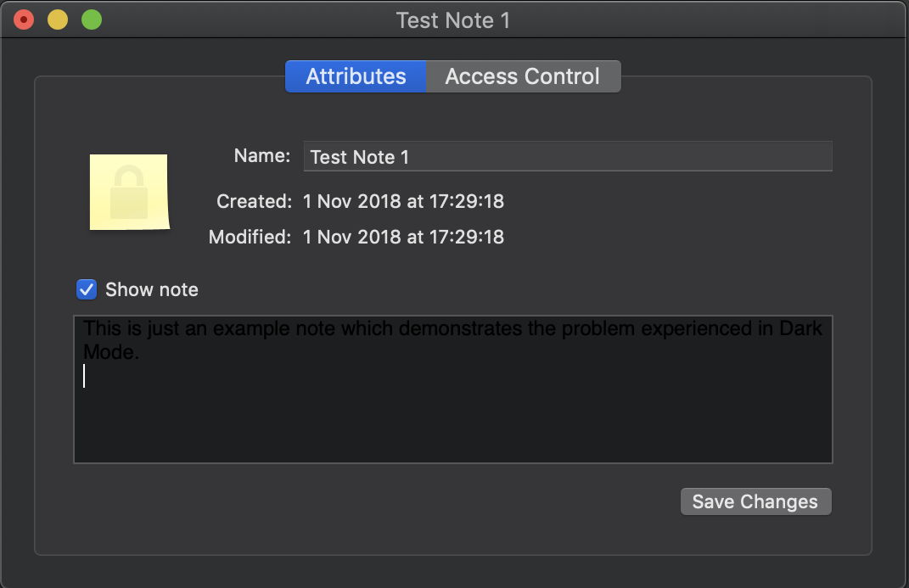Select the Attributes tab
The image size is (909, 588).
click(x=355, y=76)
